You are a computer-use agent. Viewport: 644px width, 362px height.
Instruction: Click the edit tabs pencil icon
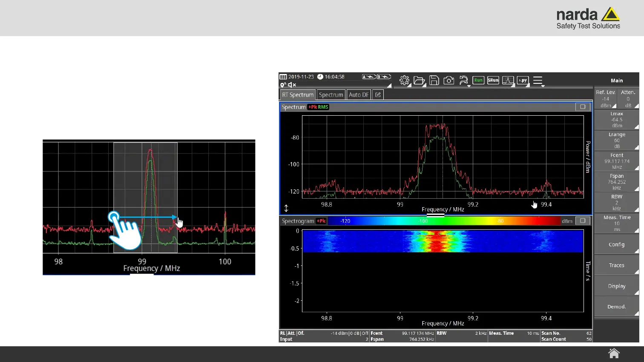click(378, 95)
